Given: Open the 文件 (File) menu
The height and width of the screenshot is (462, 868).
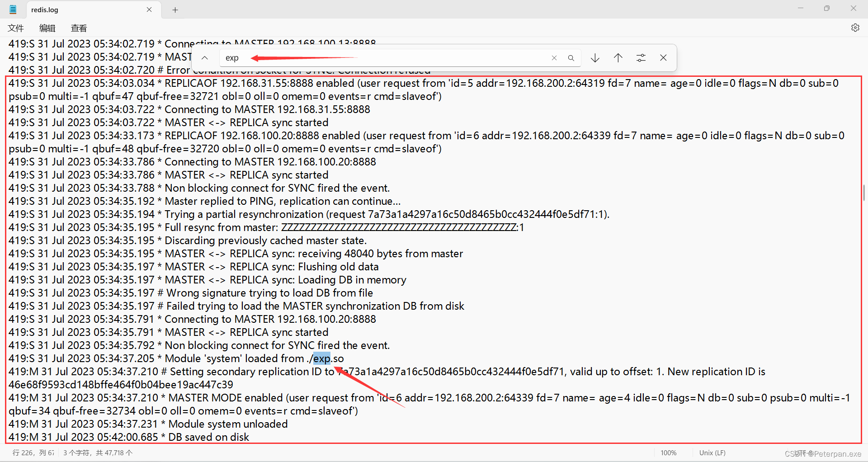Looking at the screenshot, I should click(x=16, y=28).
